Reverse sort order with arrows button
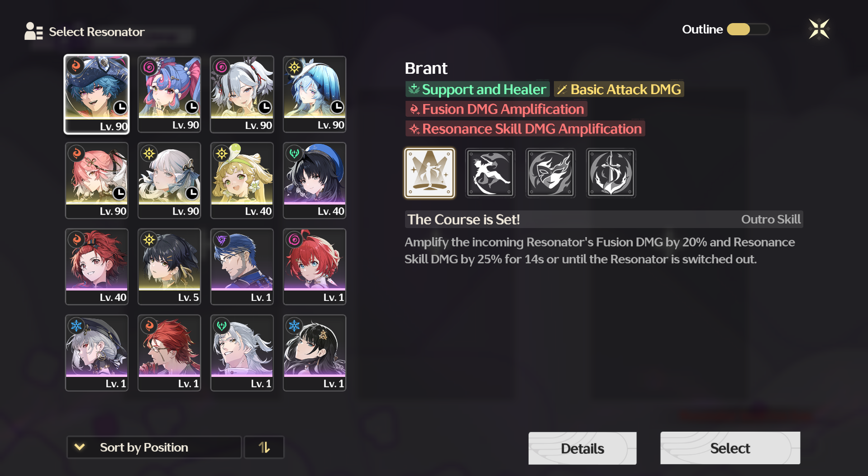The width and height of the screenshot is (868, 476). tap(264, 447)
